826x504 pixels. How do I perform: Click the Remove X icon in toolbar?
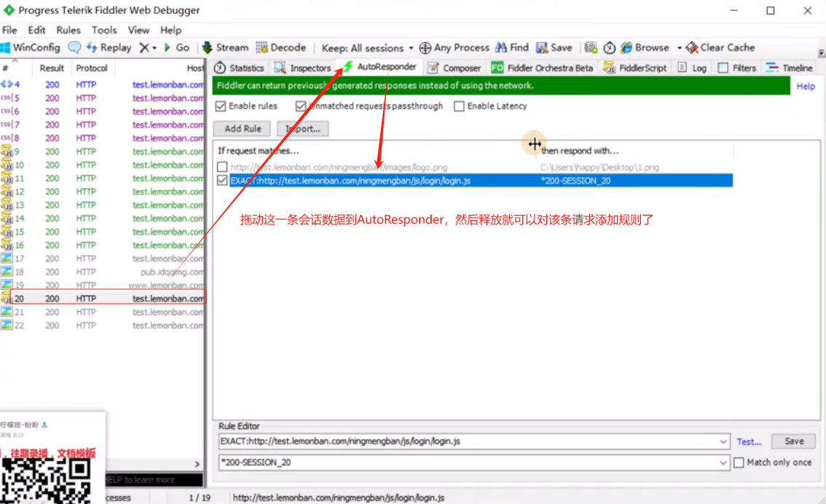click(x=143, y=47)
